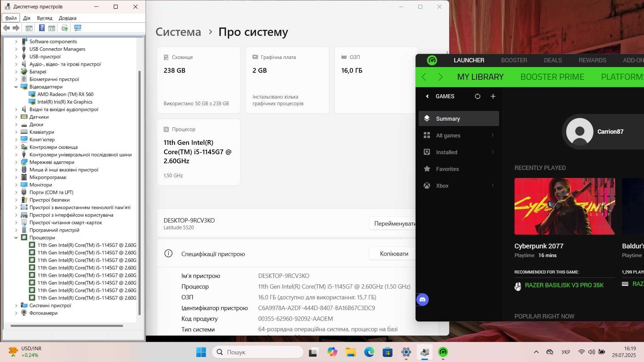Screen dimensions: 644x362
Task: Click the scan for hardware changes monitor icon
Action: 77,28
